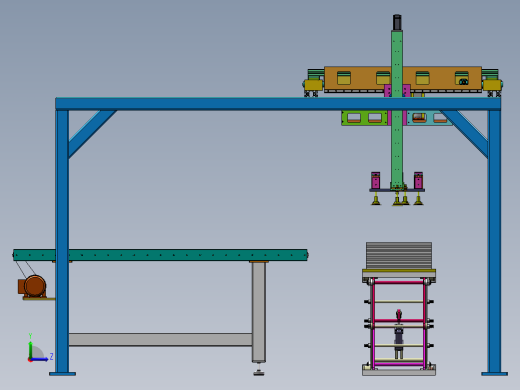This screenshot has height=390, width=520.
Task: Click the left yellow carriage end block
Action: tap(314, 85)
